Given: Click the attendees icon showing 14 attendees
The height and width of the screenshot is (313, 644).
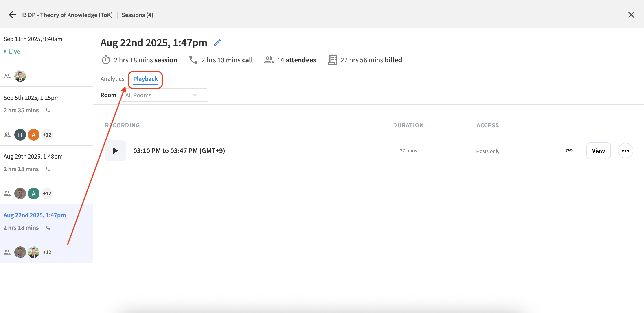Looking at the screenshot, I should [x=269, y=60].
